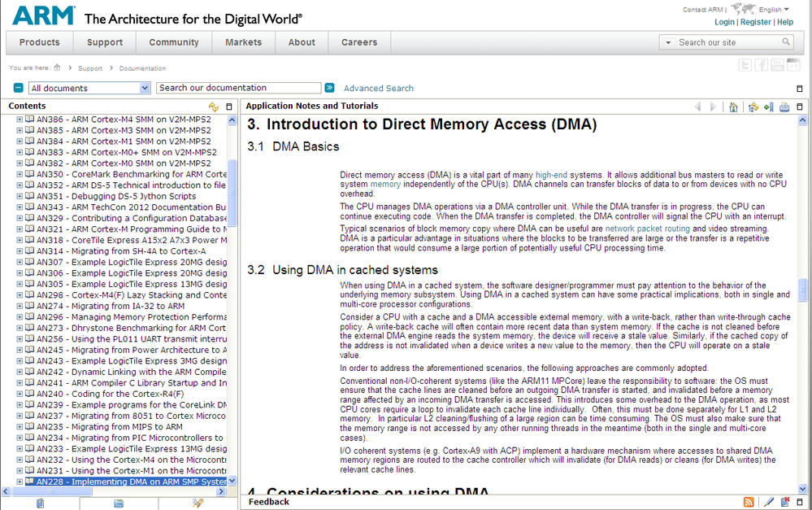This screenshot has width=812, height=510.
Task: Expand the AN386 Cortex-M4 SMM tree node
Action: [20, 120]
